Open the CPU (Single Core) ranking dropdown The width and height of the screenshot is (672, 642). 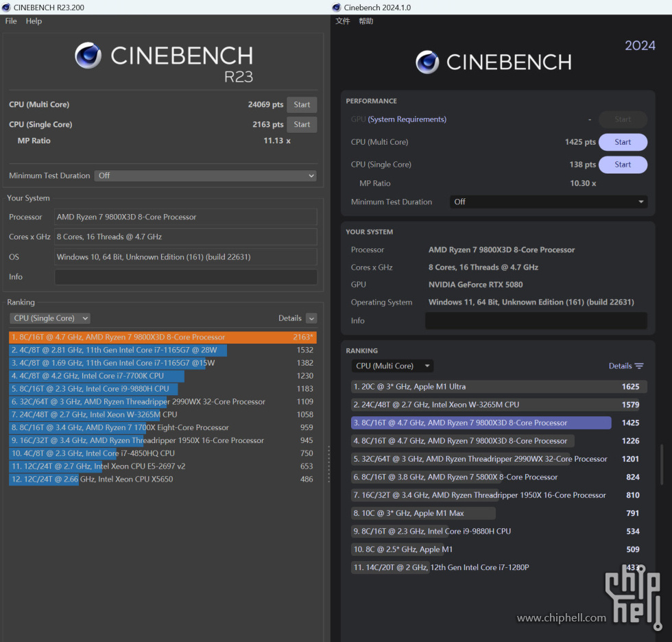[x=50, y=318]
